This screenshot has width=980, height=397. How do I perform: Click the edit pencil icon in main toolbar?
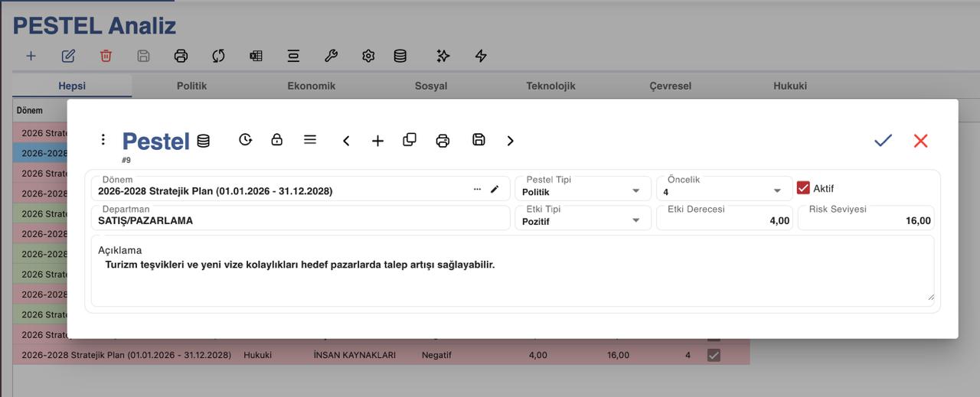[68, 56]
